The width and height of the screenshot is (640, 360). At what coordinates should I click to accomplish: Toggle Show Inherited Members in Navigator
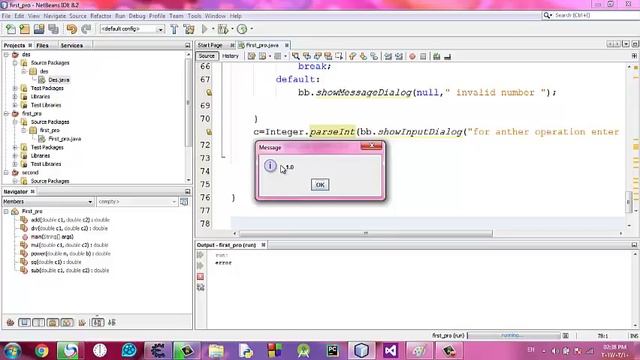[x=10, y=322]
